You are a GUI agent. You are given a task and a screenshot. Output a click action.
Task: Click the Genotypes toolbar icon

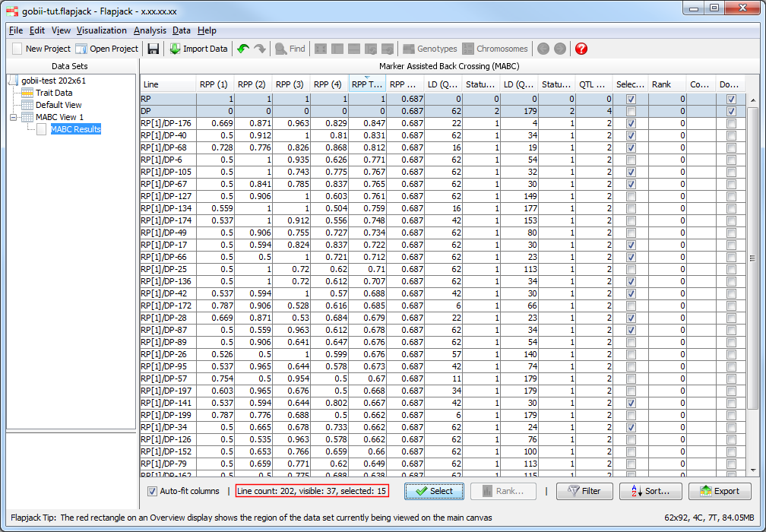point(409,49)
